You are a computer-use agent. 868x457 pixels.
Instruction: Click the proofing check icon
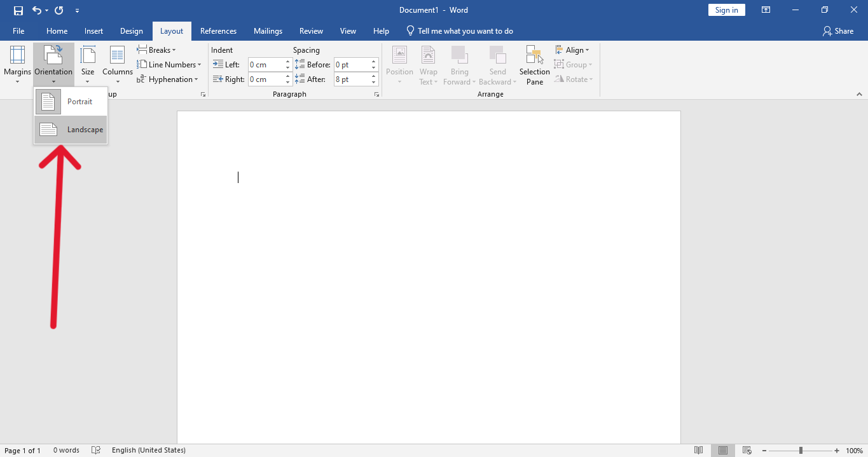(x=96, y=450)
